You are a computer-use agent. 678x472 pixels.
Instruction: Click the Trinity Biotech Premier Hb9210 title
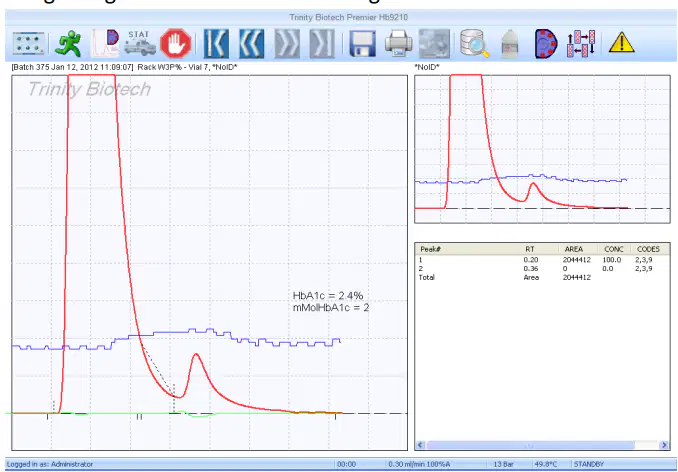tap(349, 17)
